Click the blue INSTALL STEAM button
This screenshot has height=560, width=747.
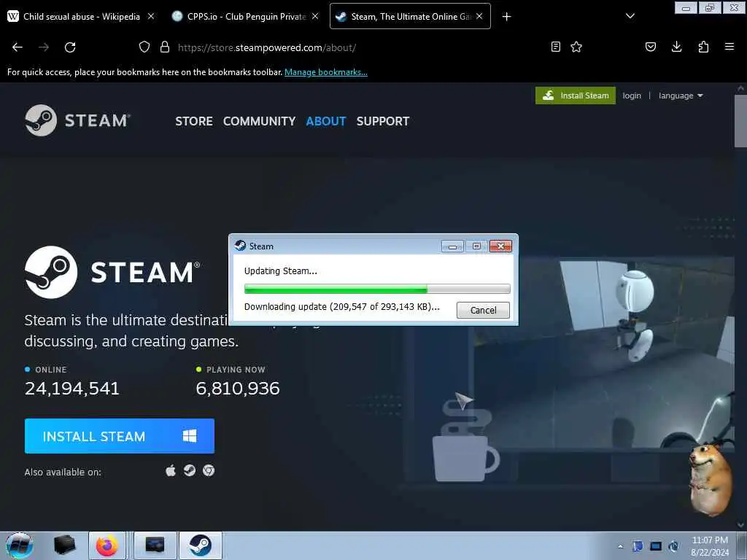(x=120, y=436)
